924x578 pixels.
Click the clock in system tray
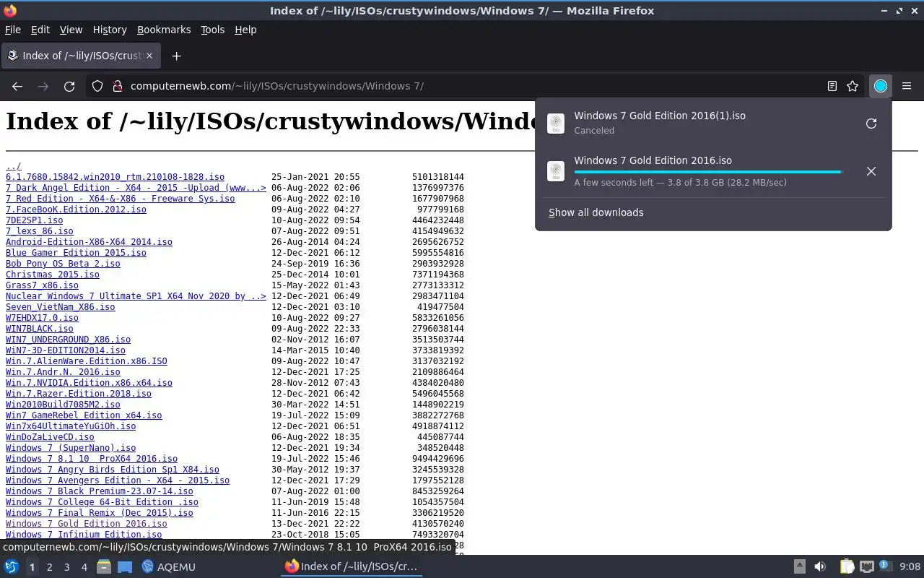coord(910,567)
